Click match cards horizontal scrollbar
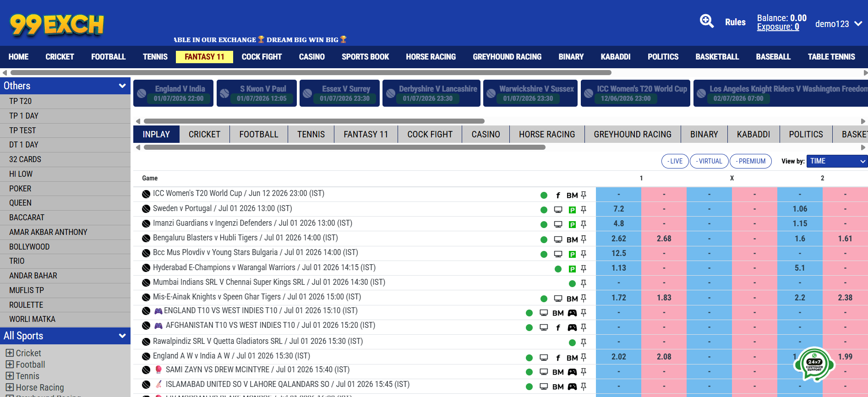Image resolution: width=868 pixels, height=397 pixels. [x=314, y=121]
